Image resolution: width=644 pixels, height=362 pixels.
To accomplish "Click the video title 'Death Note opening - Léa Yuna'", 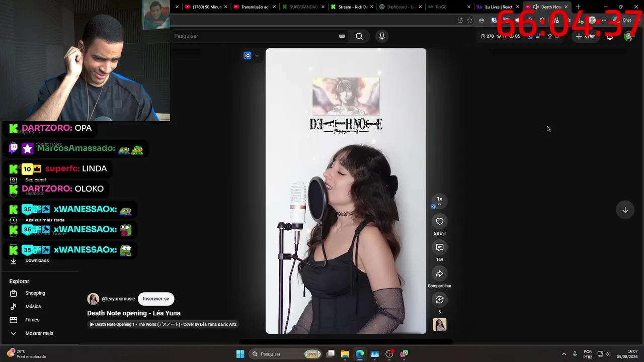I will click(134, 313).
